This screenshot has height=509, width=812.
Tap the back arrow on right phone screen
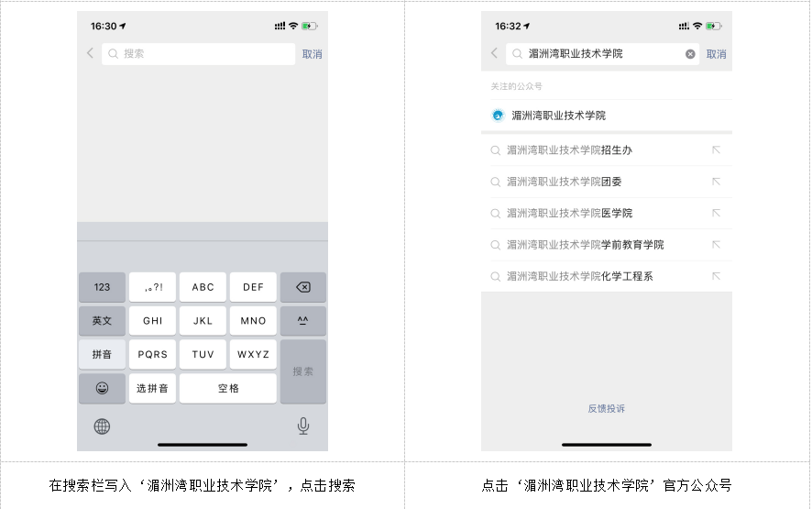[x=494, y=53]
